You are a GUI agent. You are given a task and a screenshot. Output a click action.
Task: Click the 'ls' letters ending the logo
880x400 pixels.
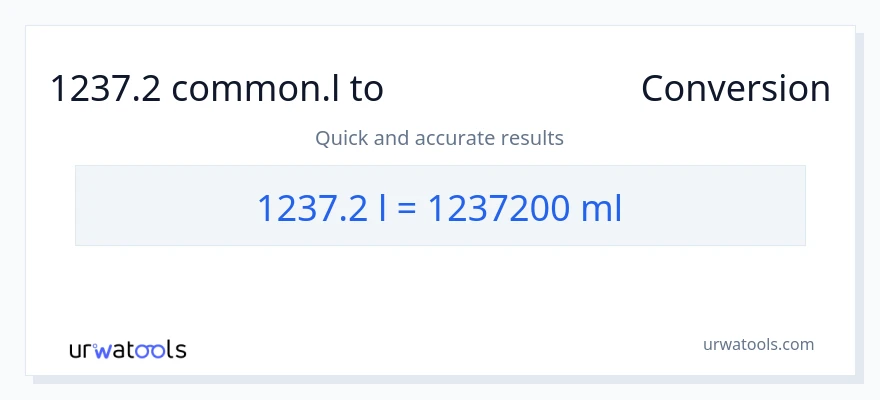[176, 349]
